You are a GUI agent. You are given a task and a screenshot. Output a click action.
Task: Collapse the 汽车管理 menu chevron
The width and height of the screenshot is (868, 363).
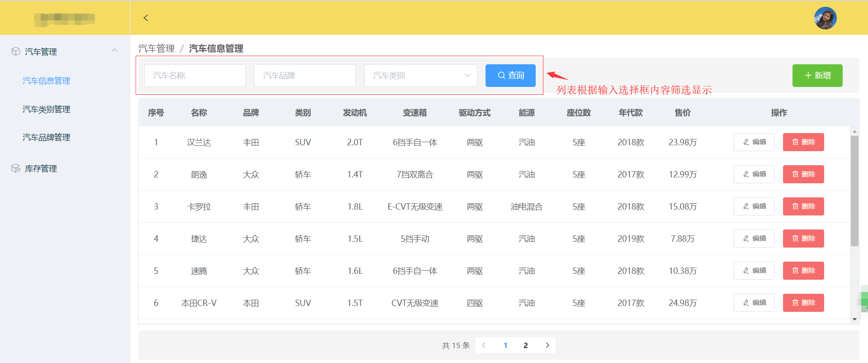pos(115,50)
